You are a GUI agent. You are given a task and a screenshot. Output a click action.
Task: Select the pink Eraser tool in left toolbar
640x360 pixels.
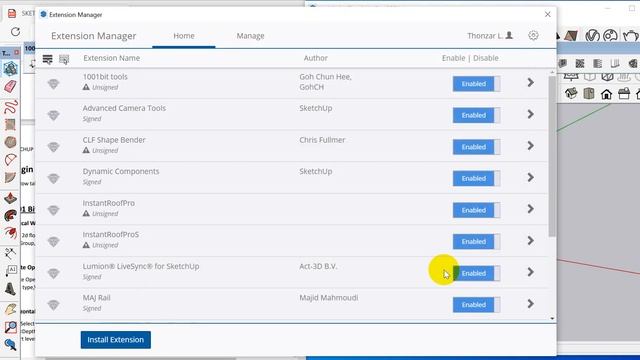[10, 86]
